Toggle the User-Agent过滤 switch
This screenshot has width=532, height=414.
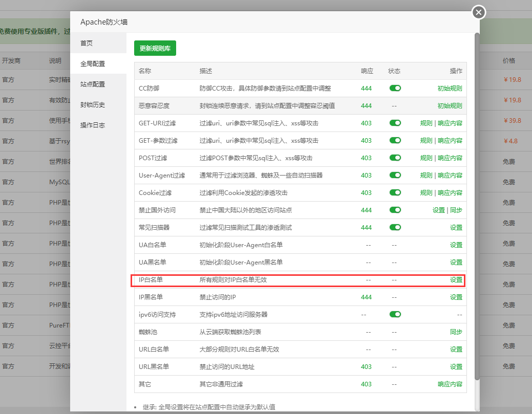[x=395, y=175]
